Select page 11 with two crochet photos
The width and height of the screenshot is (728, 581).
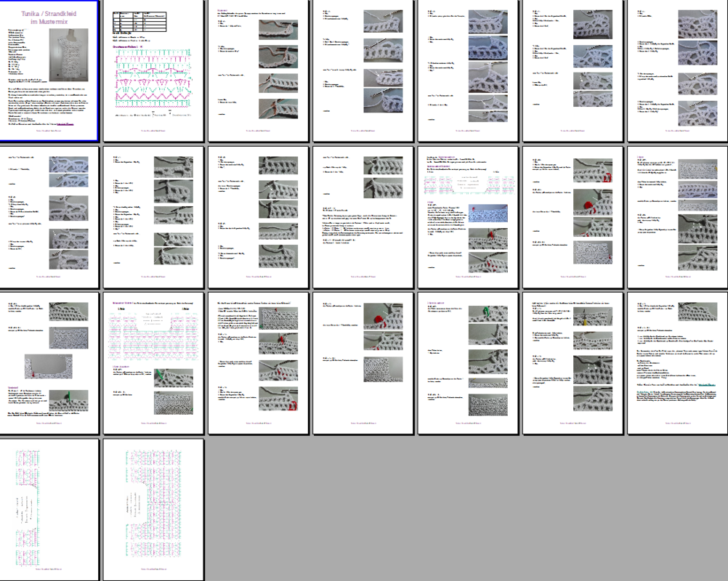click(362, 216)
